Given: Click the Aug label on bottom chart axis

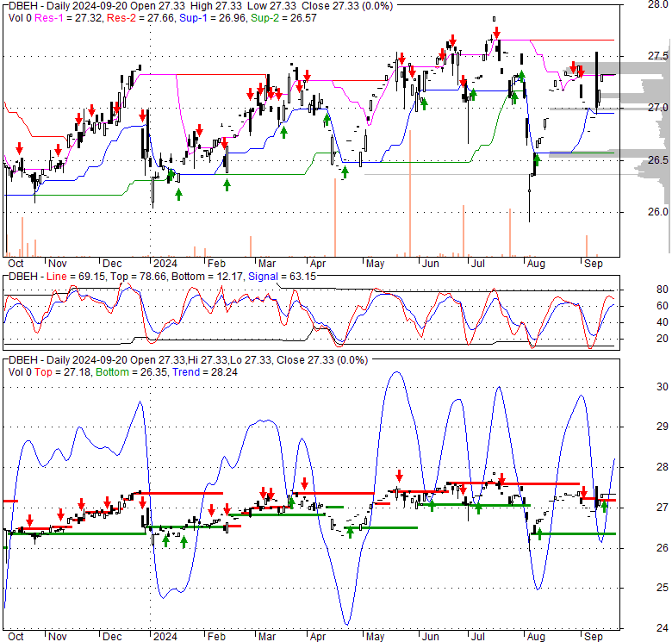Looking at the screenshot, I should pyautogui.click(x=536, y=637).
